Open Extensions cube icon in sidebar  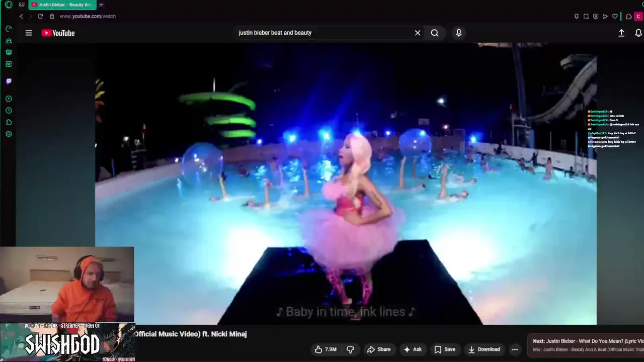[x=9, y=122]
